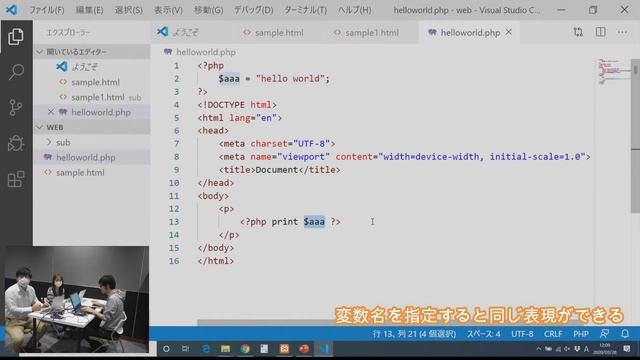
Task: Click the VS Code logo in title bar
Action: (11, 10)
